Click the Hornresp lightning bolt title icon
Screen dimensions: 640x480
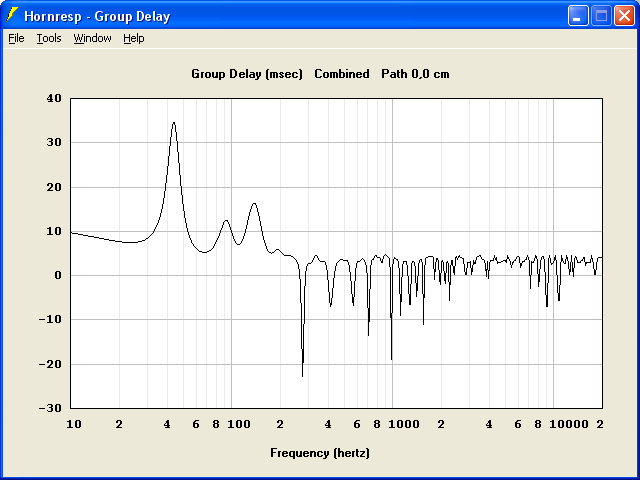pyautogui.click(x=12, y=15)
